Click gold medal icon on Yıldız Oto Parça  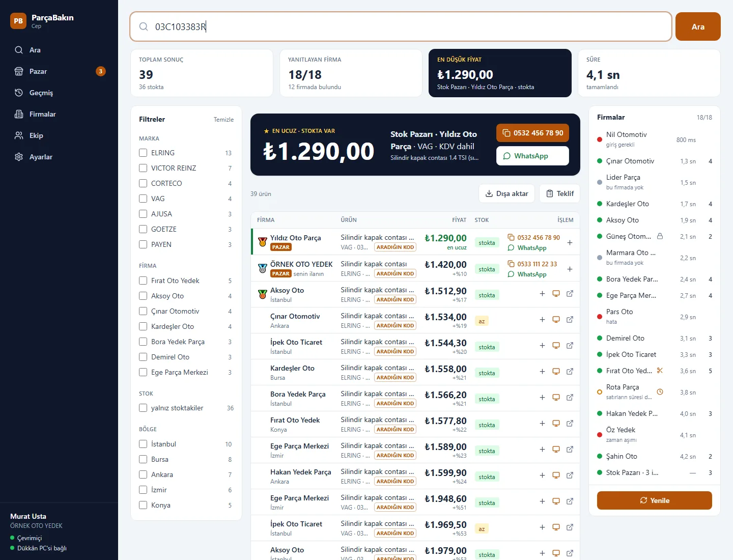coord(263,242)
